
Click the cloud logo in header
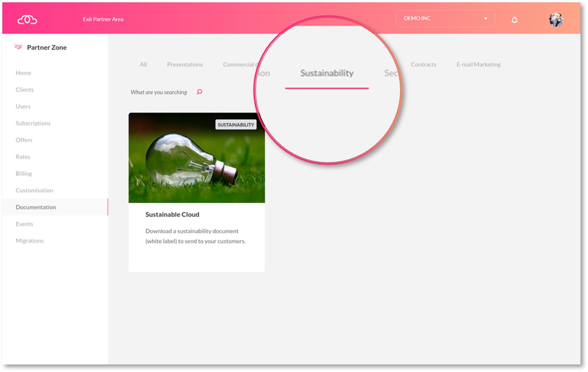(x=27, y=20)
